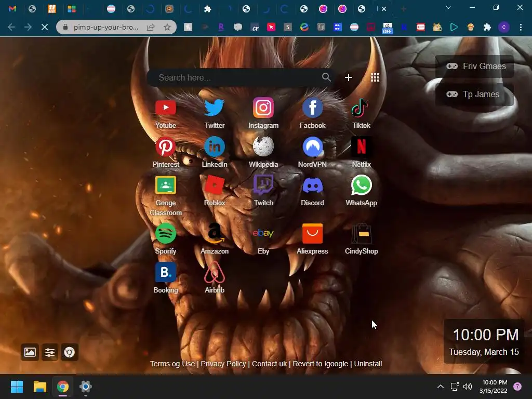Open the NordVPN shortcut
Viewport: 532px width, 399px height.
click(312, 152)
